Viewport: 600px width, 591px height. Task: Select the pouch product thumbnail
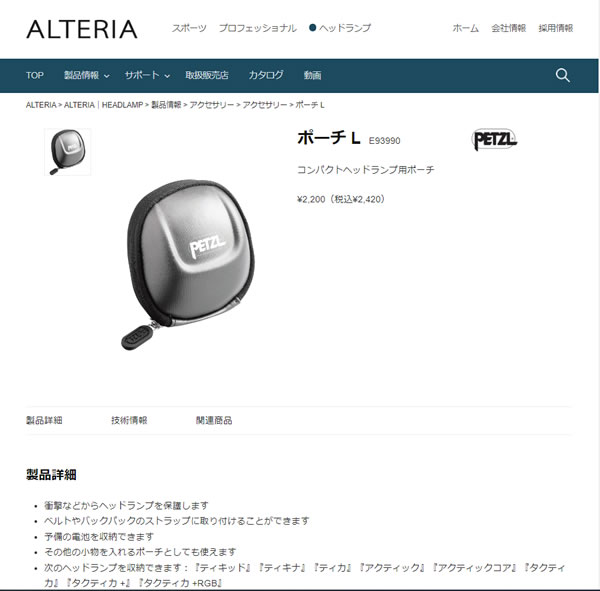68,152
